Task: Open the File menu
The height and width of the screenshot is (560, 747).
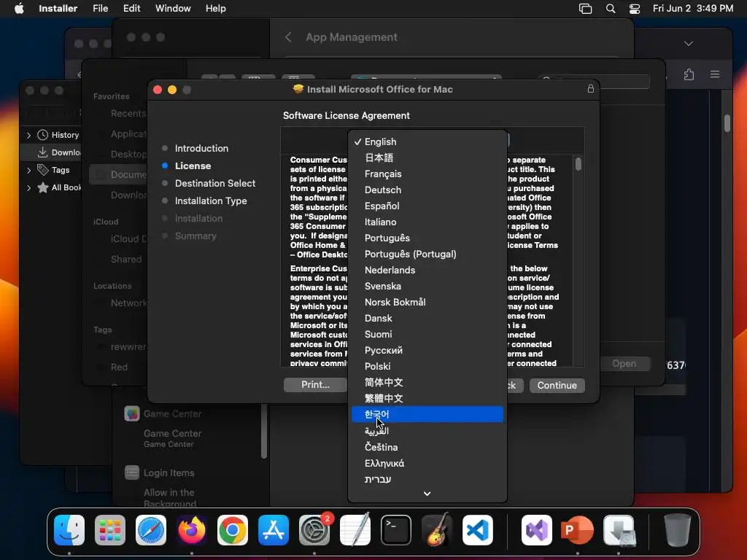Action: pos(100,8)
